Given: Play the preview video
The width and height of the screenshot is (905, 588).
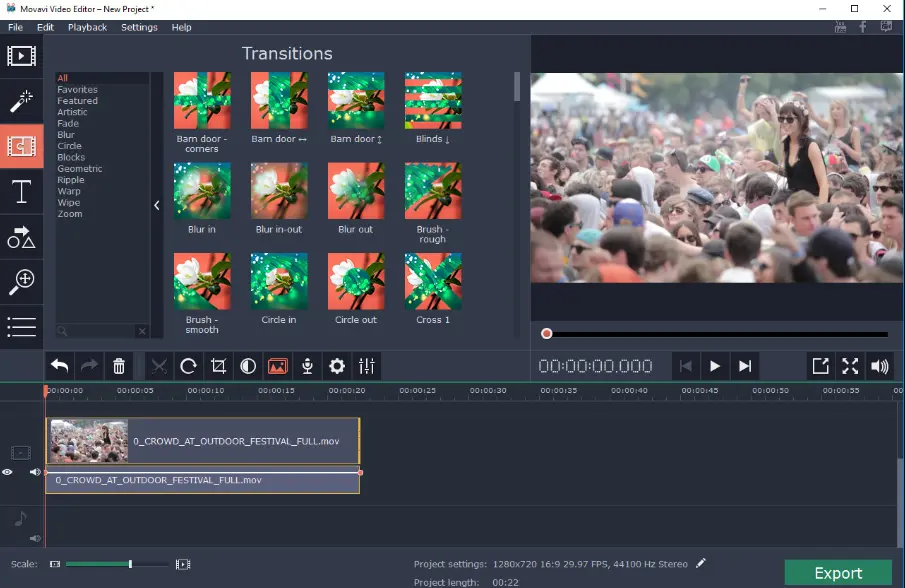Looking at the screenshot, I should tap(715, 366).
